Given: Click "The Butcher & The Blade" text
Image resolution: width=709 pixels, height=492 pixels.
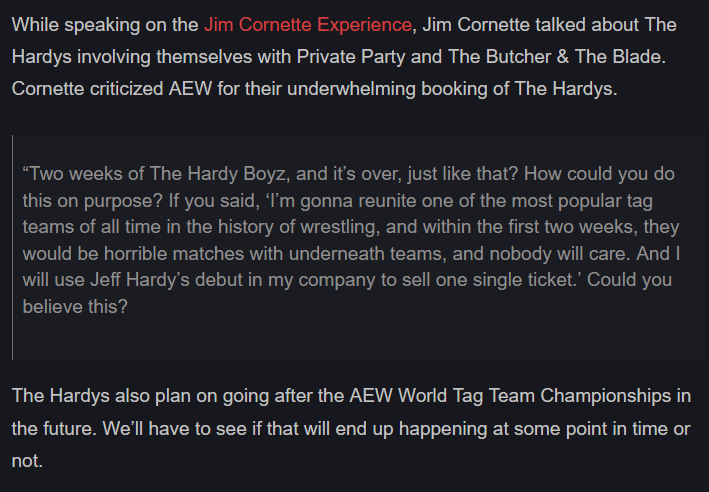Looking at the screenshot, I should pos(555,57).
